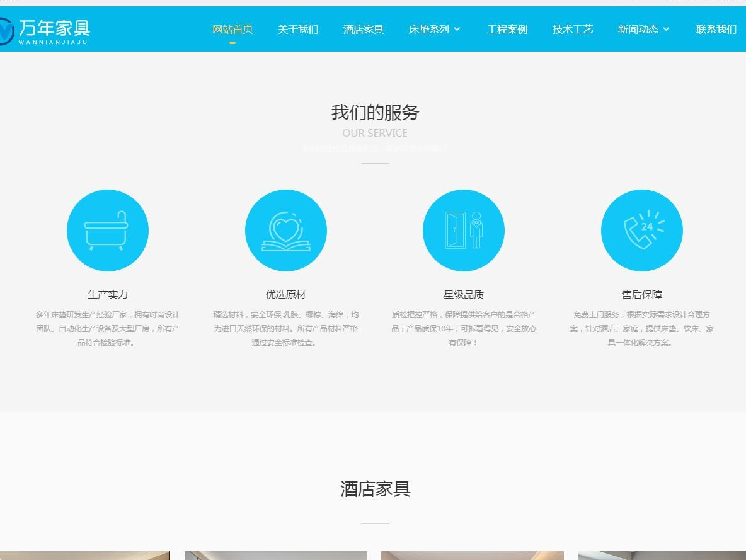The height and width of the screenshot is (560, 746).
Task: Open the third hotel furniture thumbnail
Action: click(473, 556)
